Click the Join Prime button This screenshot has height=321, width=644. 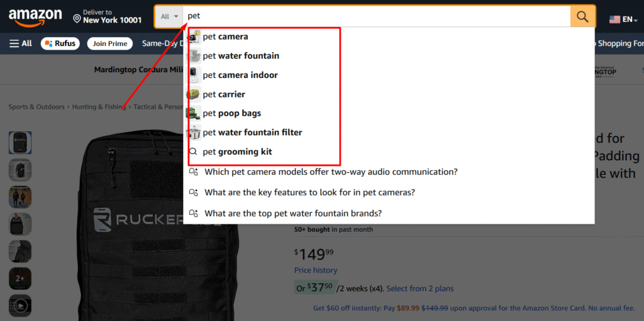110,43
